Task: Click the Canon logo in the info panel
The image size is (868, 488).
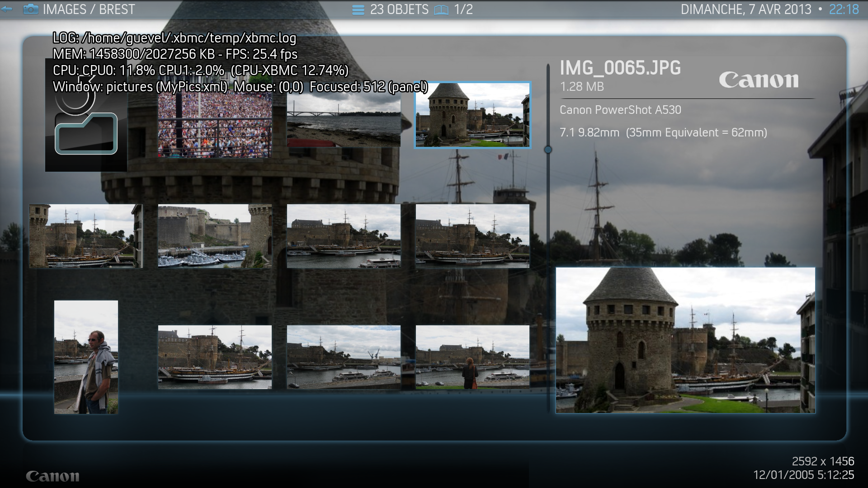Action: [759, 80]
